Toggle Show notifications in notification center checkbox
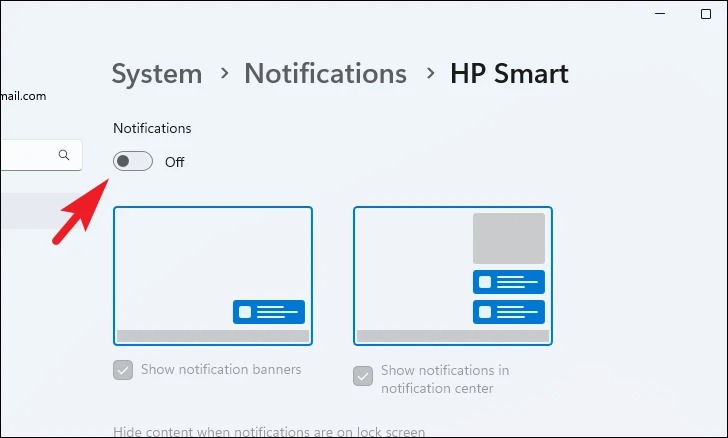 click(x=363, y=376)
